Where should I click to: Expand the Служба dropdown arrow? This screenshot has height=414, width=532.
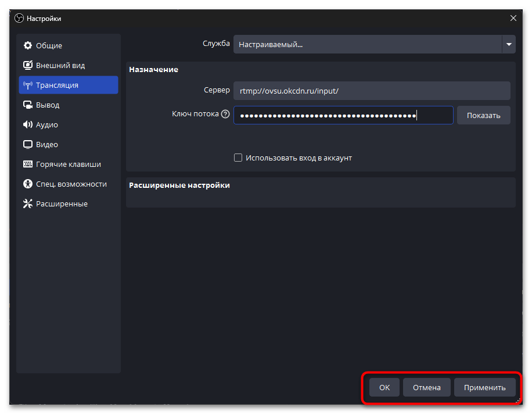click(x=509, y=44)
